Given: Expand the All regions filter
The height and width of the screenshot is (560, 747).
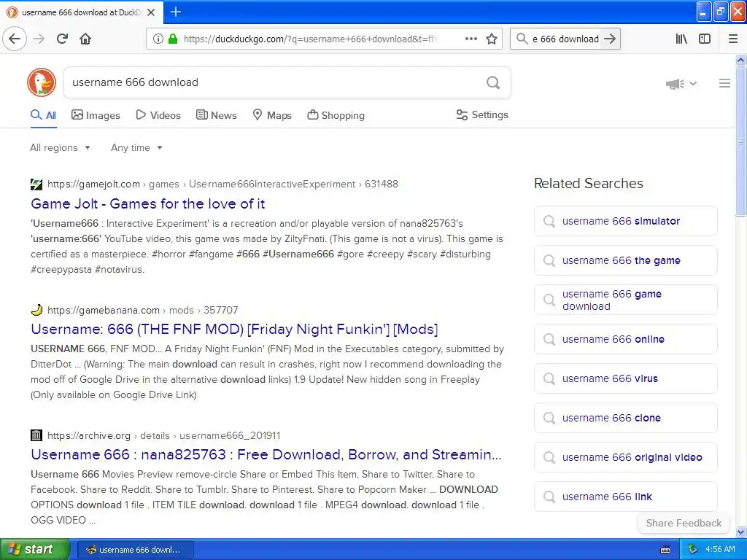Looking at the screenshot, I should 60,147.
